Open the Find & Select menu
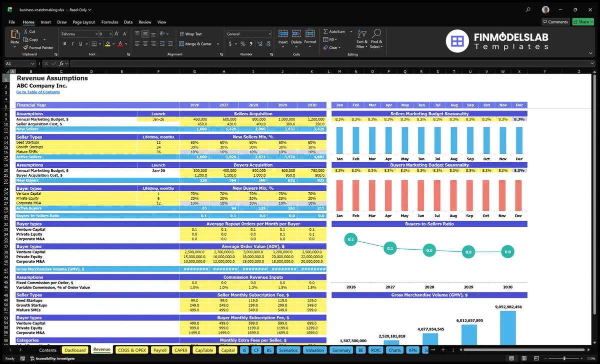This screenshot has width=600, height=364. pyautogui.click(x=376, y=38)
